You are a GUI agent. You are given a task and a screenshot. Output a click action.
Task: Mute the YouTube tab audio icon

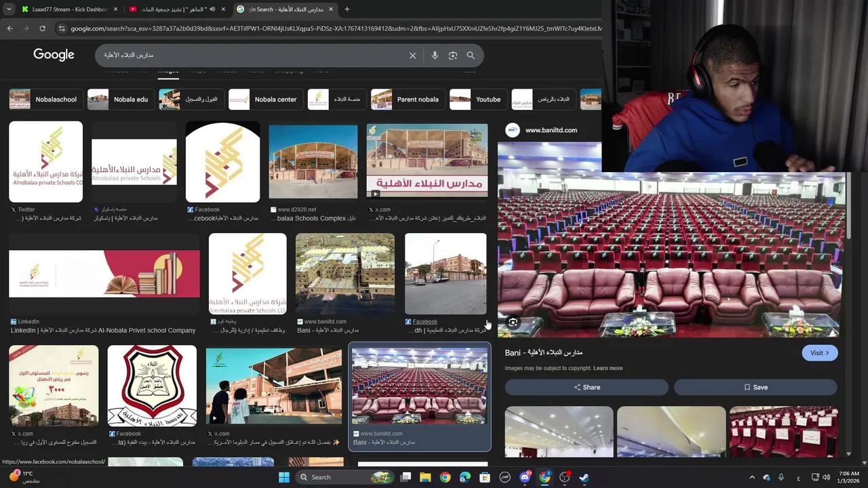[212, 9]
